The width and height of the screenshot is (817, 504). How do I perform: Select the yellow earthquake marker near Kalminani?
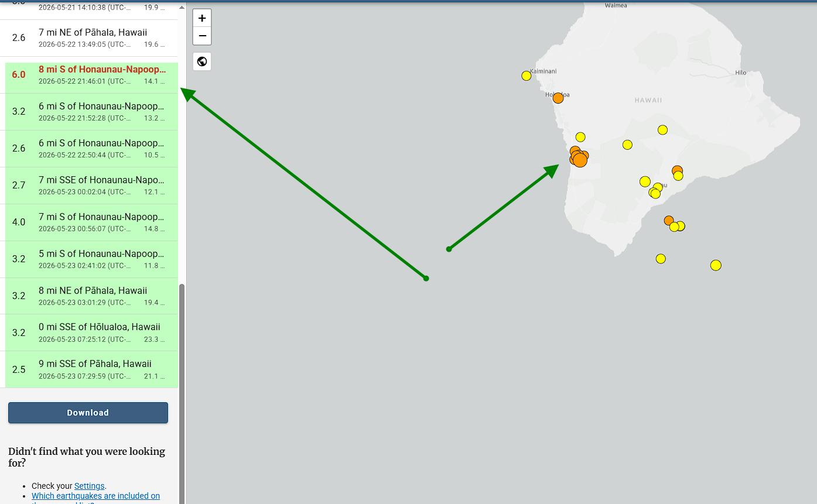point(527,76)
